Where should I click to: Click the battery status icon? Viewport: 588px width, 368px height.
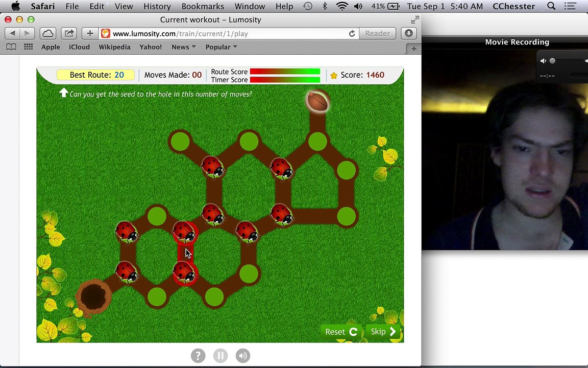click(x=394, y=6)
